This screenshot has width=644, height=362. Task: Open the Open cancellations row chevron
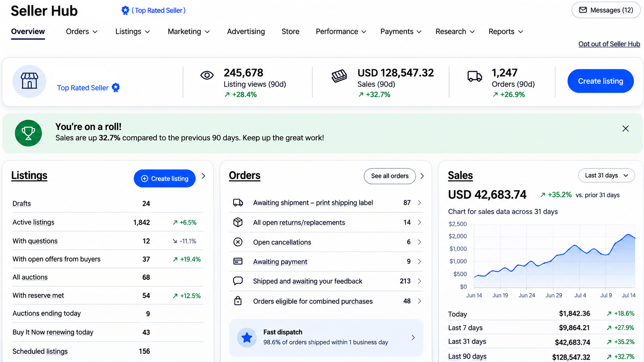[419, 242]
